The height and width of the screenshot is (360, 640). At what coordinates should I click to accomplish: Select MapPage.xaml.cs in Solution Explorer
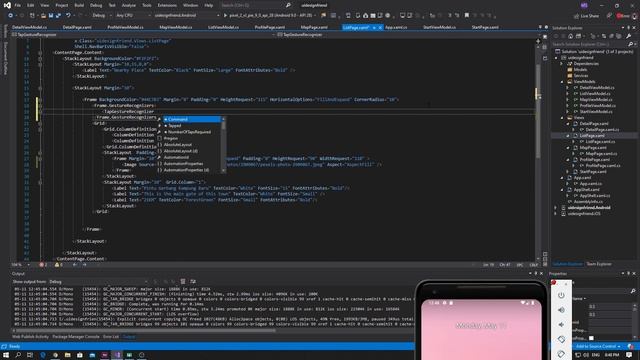click(x=601, y=153)
